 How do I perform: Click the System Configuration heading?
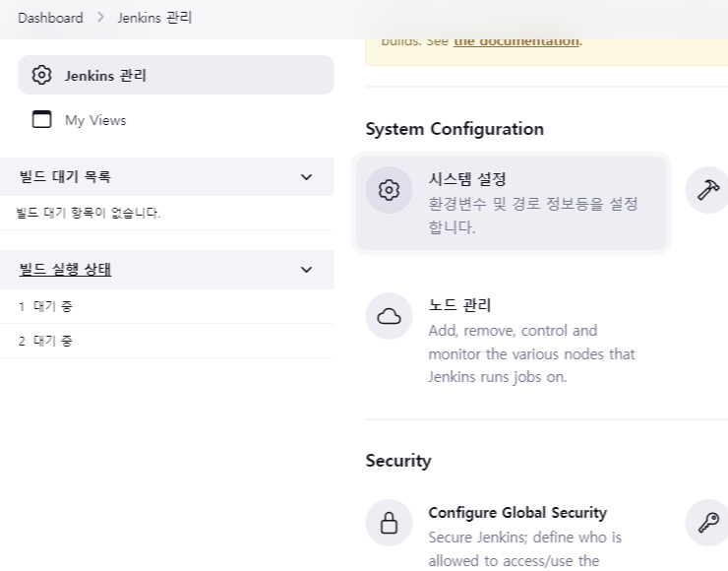(455, 129)
